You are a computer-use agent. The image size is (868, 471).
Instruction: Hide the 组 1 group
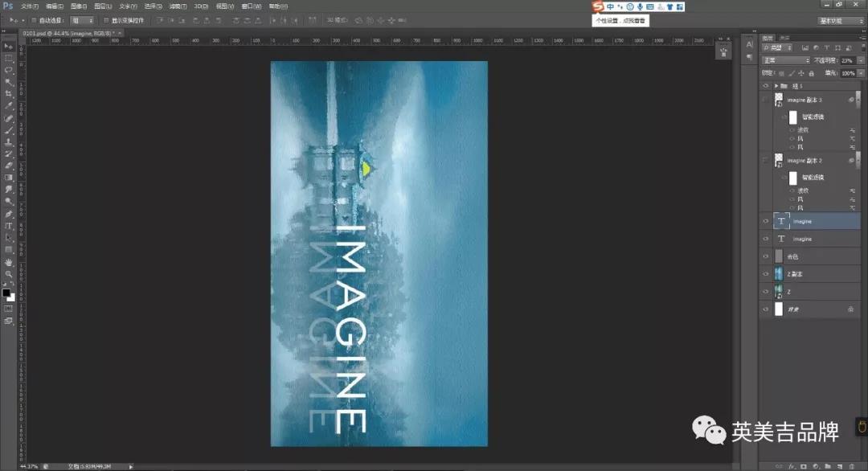tap(766, 86)
